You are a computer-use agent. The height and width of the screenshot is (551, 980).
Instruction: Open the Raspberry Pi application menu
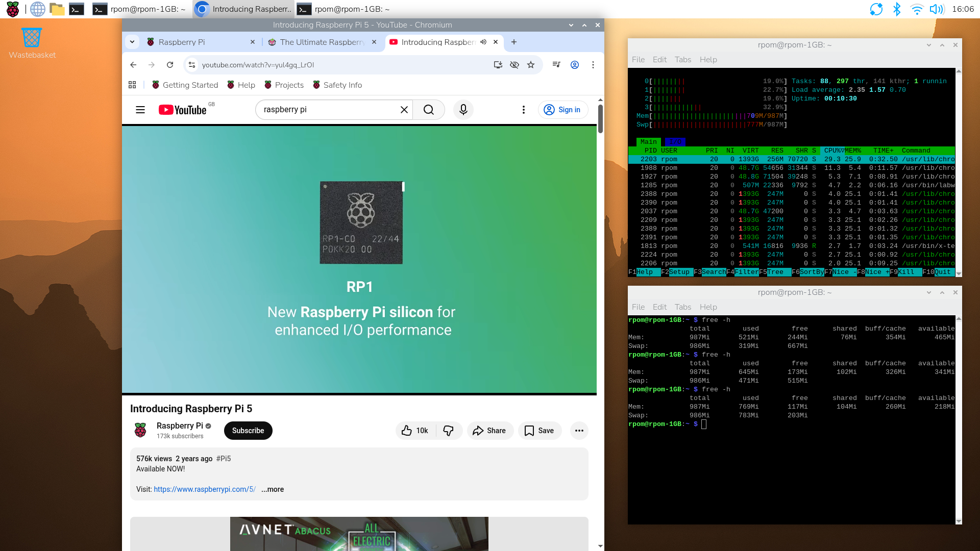pyautogui.click(x=12, y=9)
